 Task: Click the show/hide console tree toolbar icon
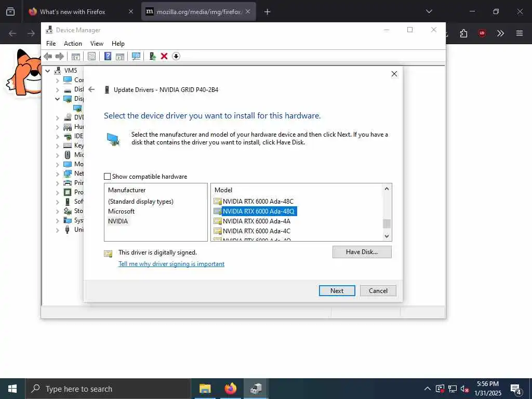75,56
